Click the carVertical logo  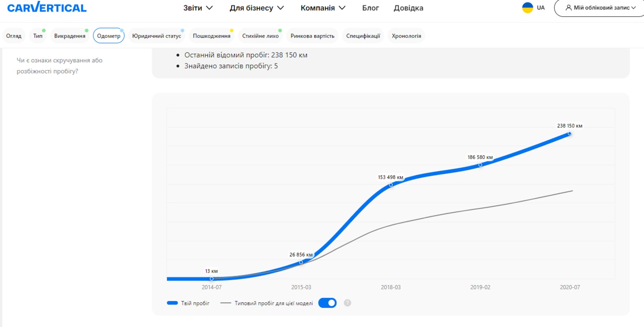pyautogui.click(x=47, y=8)
